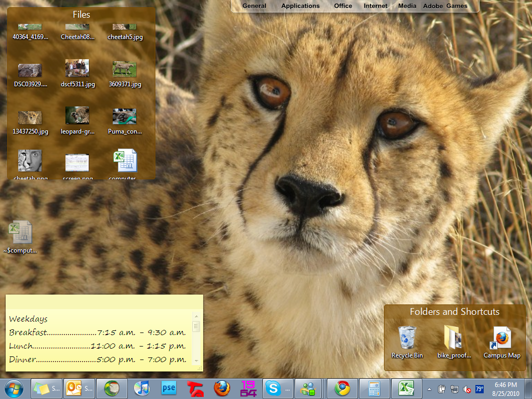The width and height of the screenshot is (532, 399).
Task: Click the Windows Start button
Action: click(x=14, y=388)
